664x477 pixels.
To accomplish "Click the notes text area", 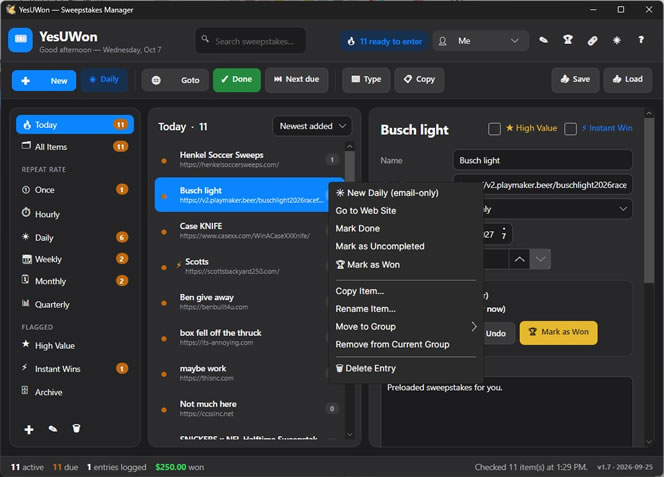I will click(x=506, y=411).
